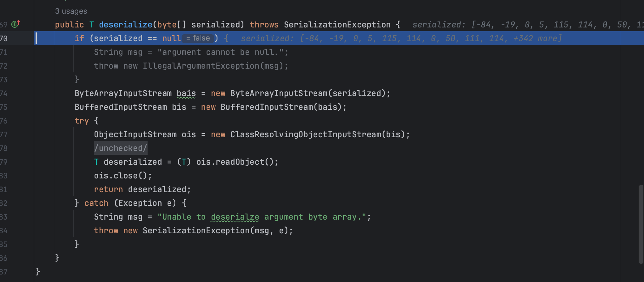This screenshot has height=282, width=644.
Task: Click the 'return deserialized;' statement
Action: click(142, 189)
